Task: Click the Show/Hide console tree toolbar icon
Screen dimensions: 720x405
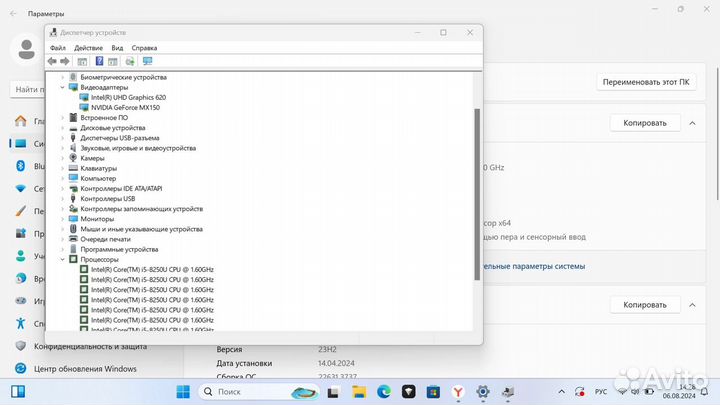Action: click(82, 61)
